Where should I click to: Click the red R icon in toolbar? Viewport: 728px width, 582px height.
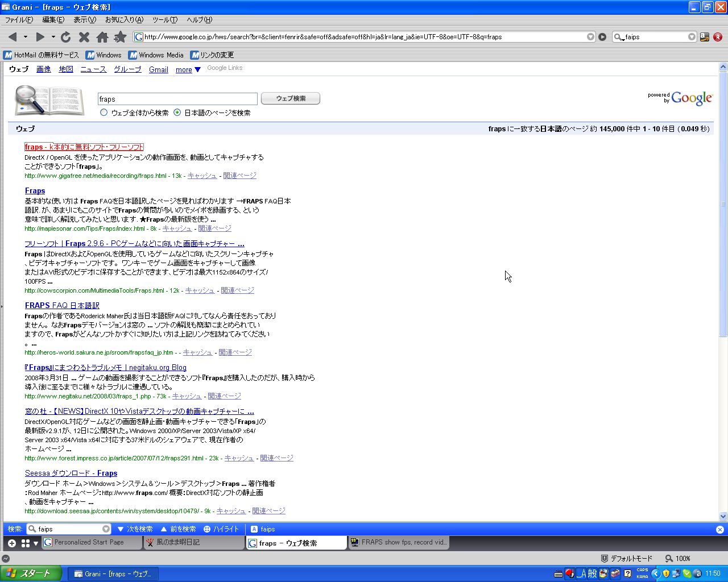(718, 37)
